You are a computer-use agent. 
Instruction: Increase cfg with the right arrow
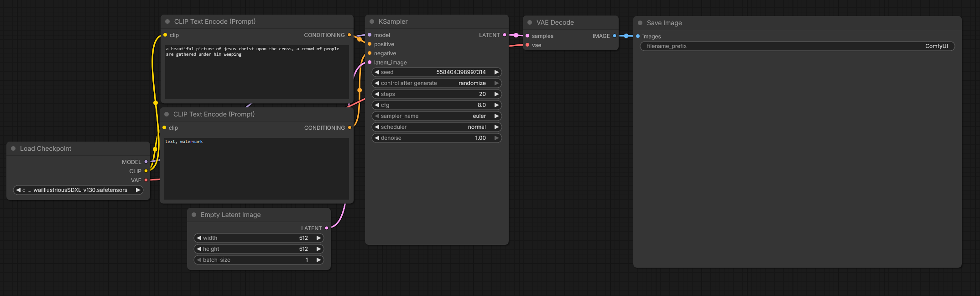[x=496, y=105]
